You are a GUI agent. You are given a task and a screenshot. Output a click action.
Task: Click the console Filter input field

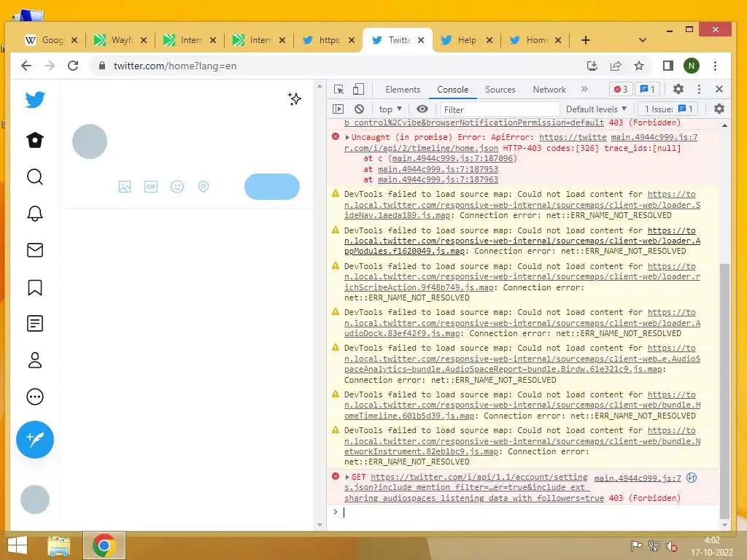click(x=500, y=109)
